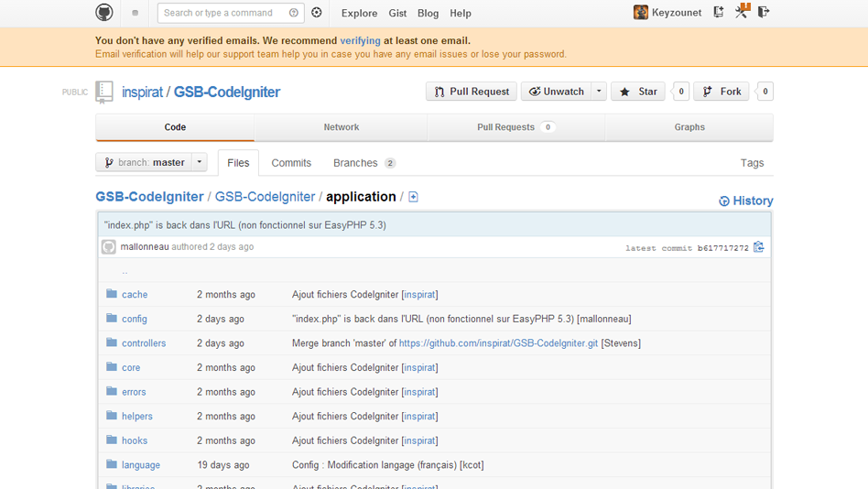Screen dimensions: 868x489
Task: Open the branch master dropdown
Action: 152,162
